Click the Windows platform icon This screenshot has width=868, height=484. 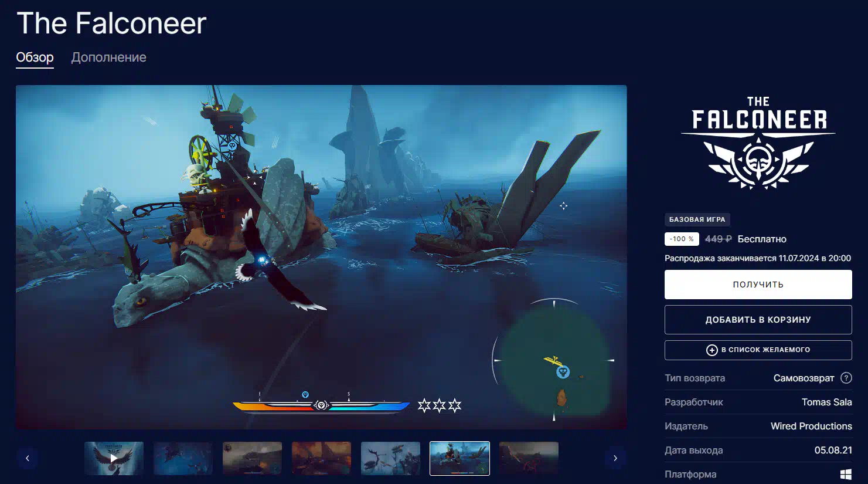tap(846, 474)
